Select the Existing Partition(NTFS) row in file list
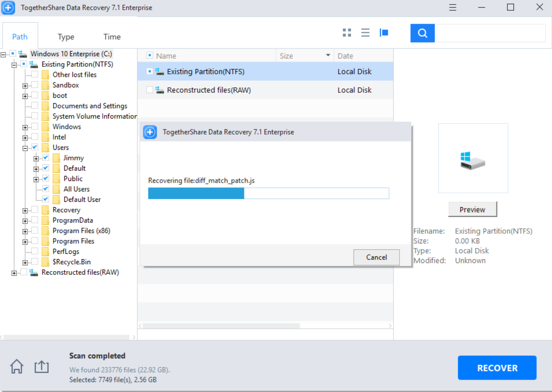Screen dimensions: 552x392 point(266,72)
